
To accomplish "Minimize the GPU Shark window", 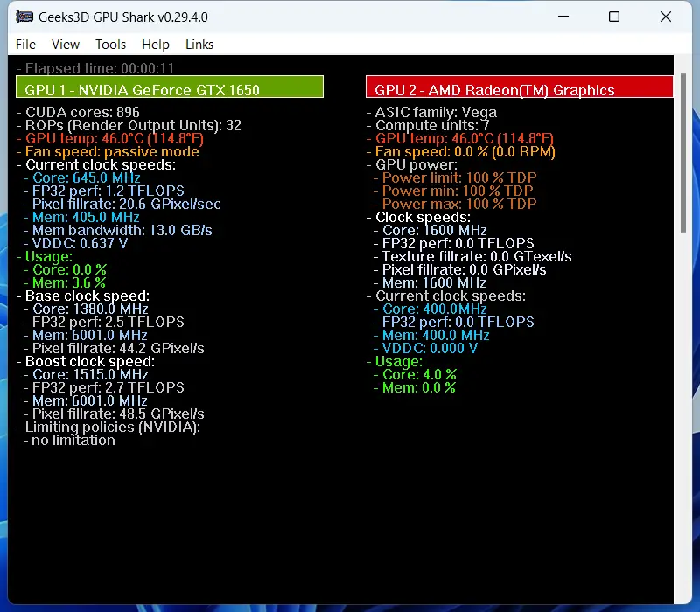I will [x=563, y=17].
